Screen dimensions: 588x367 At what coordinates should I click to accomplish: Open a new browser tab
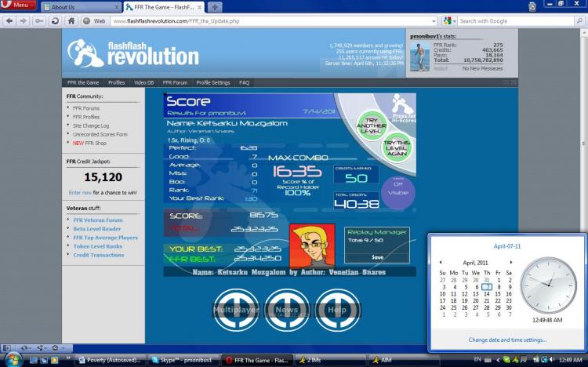[215, 7]
